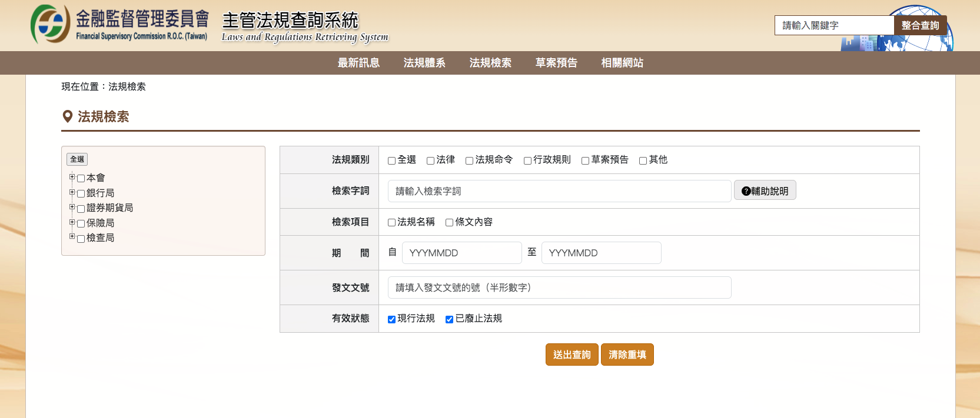
Task: Expand the 保險局 tree node
Action: (x=72, y=222)
